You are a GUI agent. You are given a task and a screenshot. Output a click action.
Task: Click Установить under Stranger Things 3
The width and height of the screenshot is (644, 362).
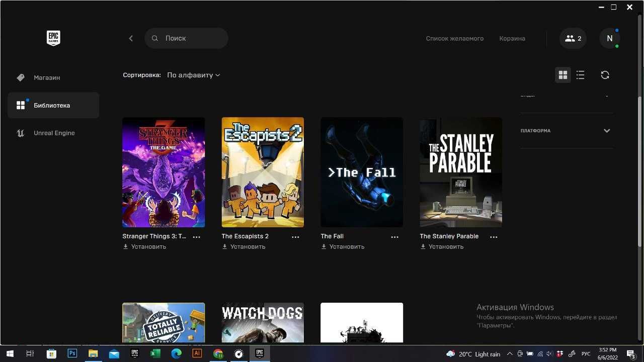(x=144, y=247)
